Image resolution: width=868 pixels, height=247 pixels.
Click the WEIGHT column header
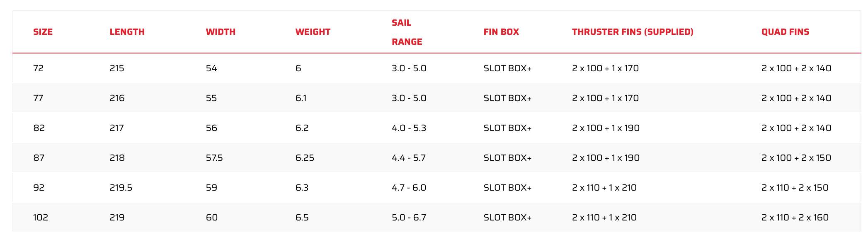313,32
